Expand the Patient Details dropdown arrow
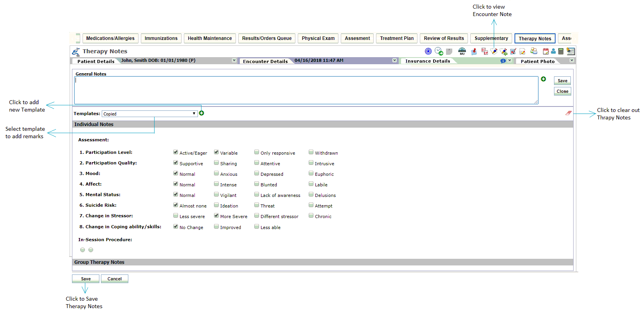Viewport: 644px width, 314px height. 234,61
